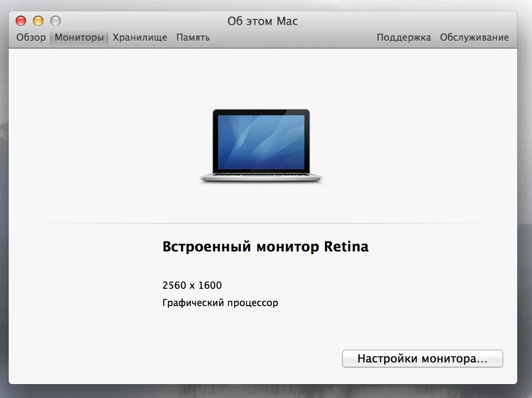This screenshot has height=398, width=532.
Task: Click the Настройки монитора button
Action: pos(423,359)
